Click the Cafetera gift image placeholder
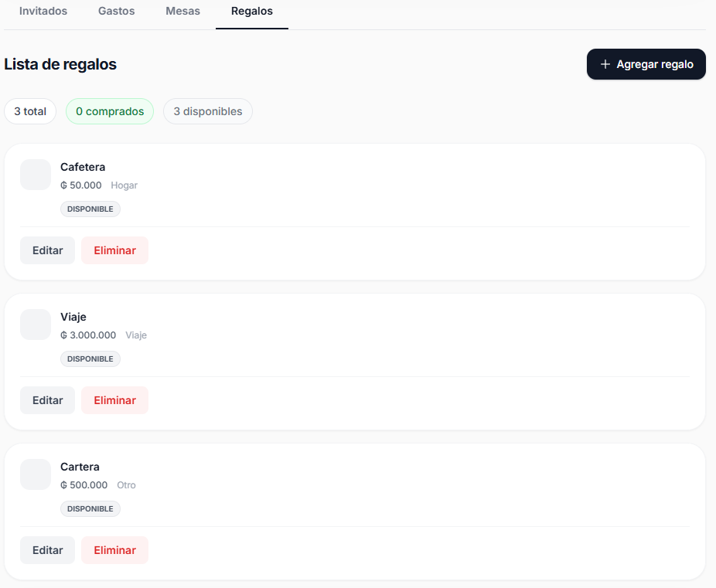The height and width of the screenshot is (588, 716). [x=36, y=175]
